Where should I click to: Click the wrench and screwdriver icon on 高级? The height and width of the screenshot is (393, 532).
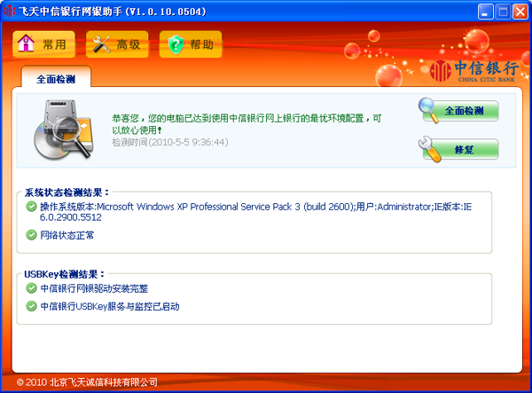(x=101, y=44)
